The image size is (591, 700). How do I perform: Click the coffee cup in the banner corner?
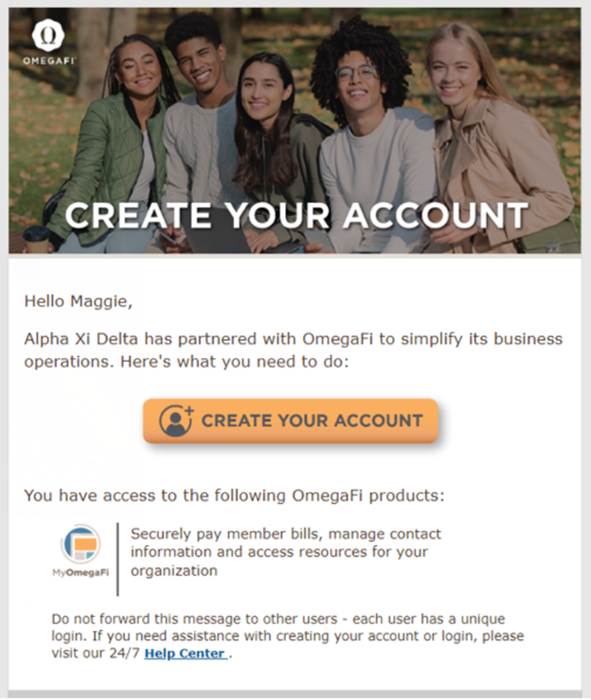click(36, 239)
